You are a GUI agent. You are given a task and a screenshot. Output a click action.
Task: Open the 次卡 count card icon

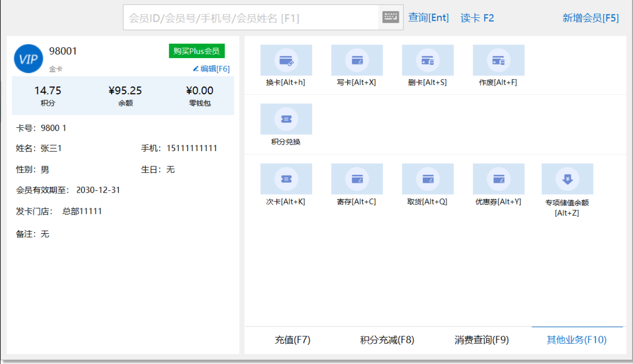[x=286, y=179]
